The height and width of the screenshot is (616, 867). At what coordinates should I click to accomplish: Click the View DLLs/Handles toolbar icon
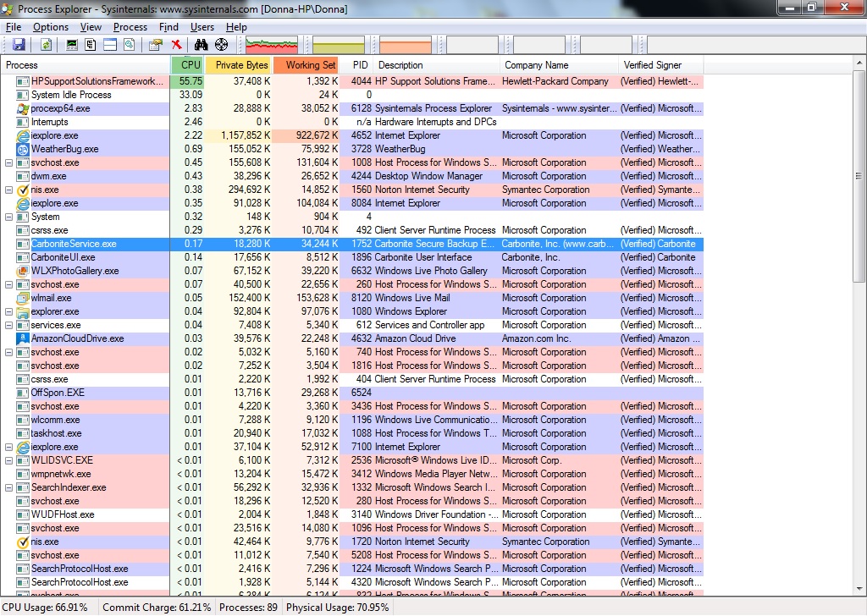tap(130, 45)
